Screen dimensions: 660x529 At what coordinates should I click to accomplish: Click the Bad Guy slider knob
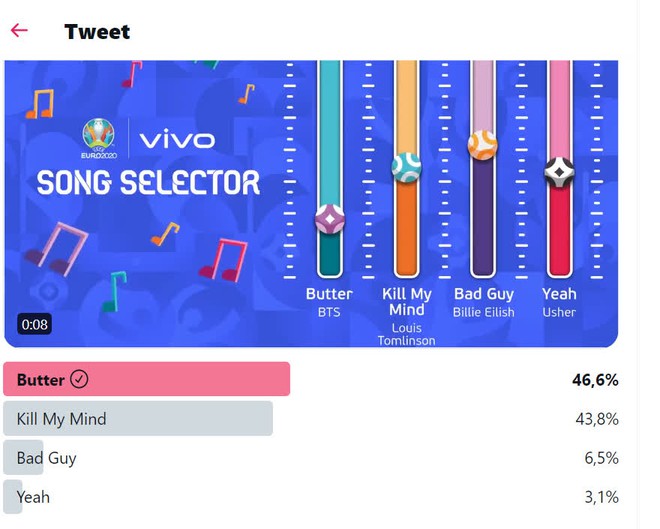(482, 145)
